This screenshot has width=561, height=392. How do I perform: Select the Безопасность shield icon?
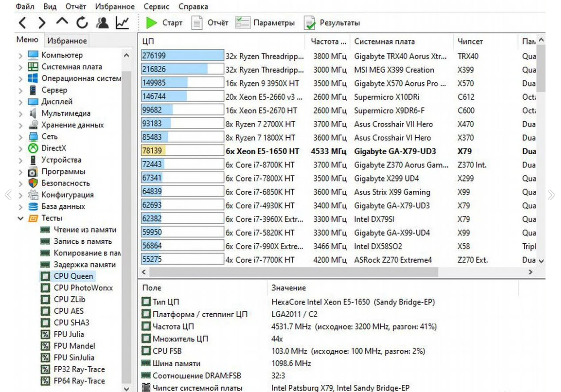(33, 183)
